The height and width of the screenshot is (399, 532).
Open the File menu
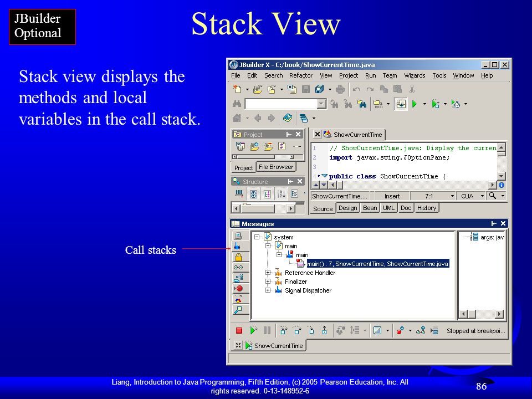pyautogui.click(x=236, y=75)
